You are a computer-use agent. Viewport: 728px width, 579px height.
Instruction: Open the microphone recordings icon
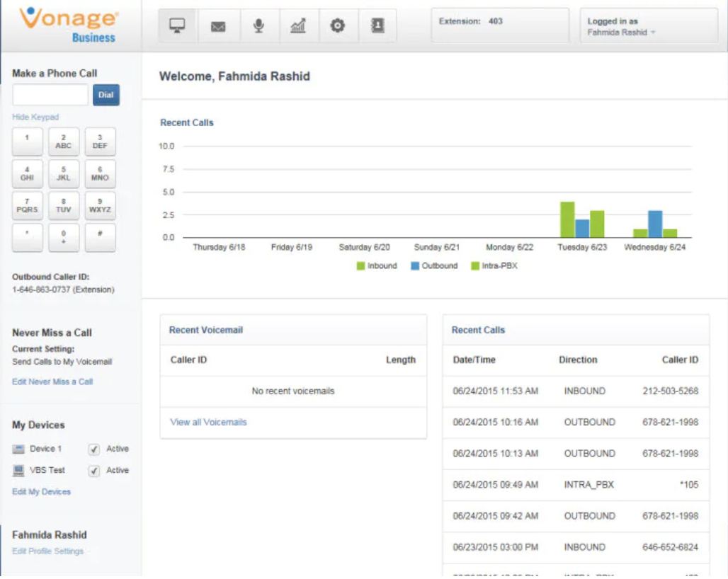tap(258, 25)
